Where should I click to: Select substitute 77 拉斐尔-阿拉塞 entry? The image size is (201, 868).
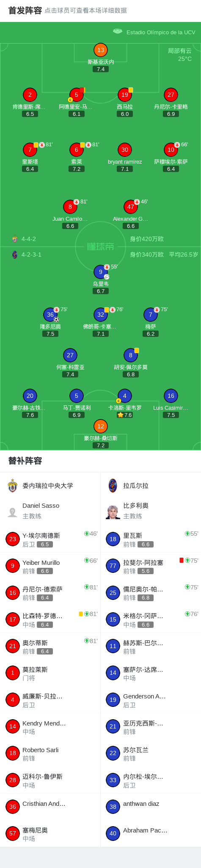tap(151, 566)
